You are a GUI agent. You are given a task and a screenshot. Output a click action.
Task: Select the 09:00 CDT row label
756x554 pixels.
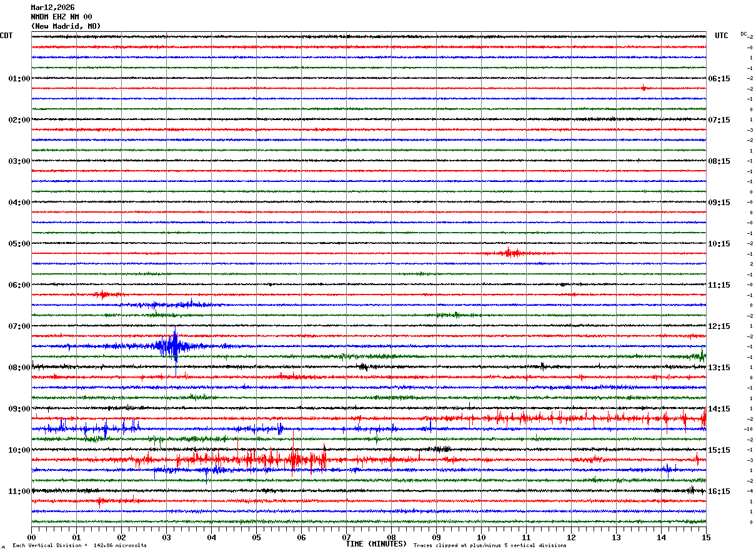pos(19,409)
